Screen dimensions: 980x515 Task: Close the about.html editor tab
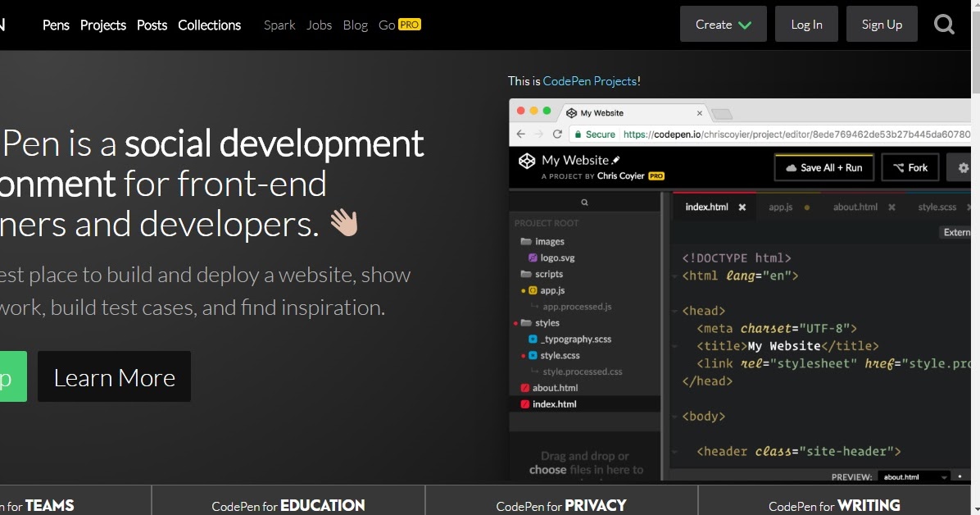(892, 207)
